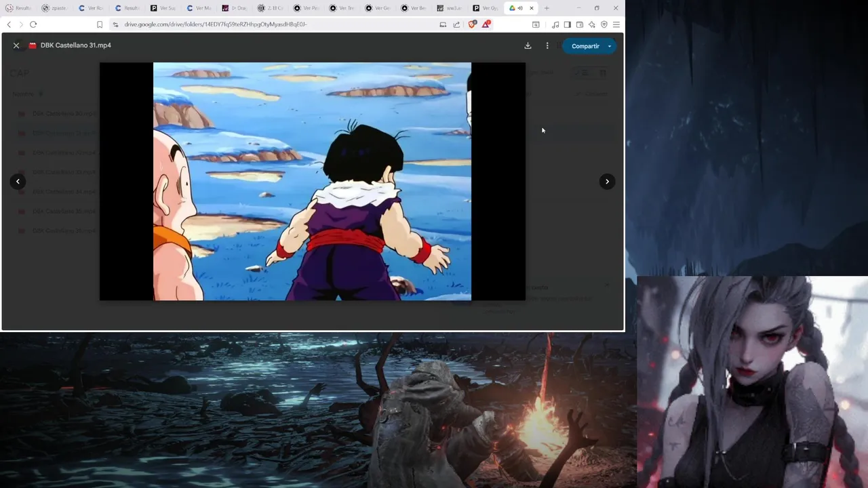Viewport: 868px width, 488px height.
Task: Mute the active Google Drive tab audio
Action: point(520,8)
